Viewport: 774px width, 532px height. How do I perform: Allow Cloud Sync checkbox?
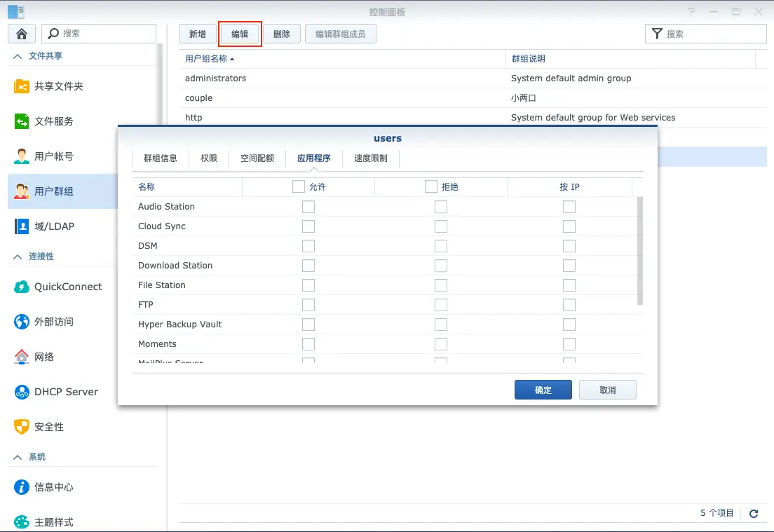pos(308,226)
